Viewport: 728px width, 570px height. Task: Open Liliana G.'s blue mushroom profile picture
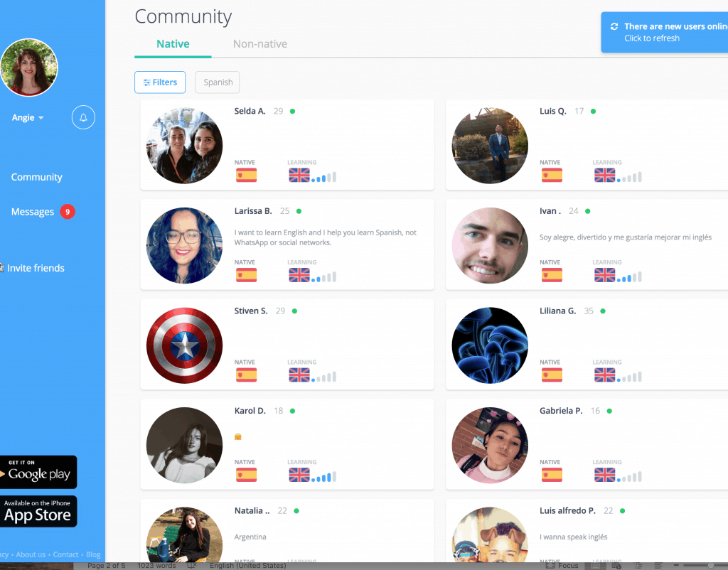[x=490, y=346]
